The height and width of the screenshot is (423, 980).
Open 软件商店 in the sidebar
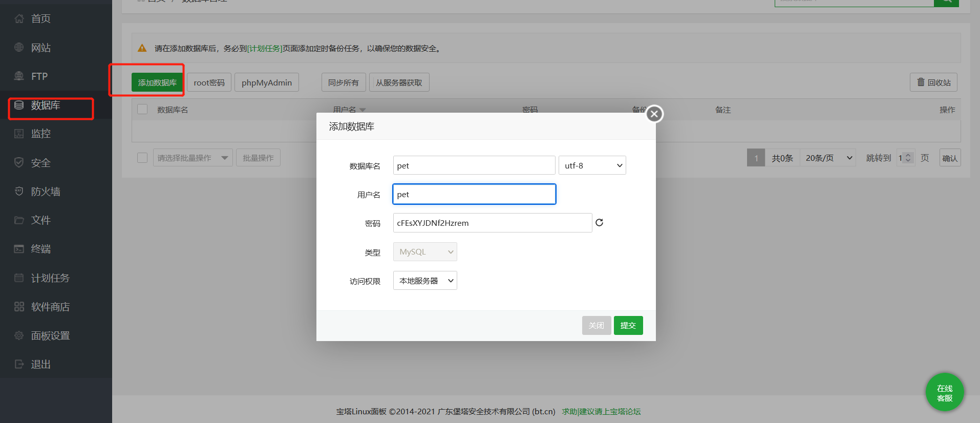50,307
